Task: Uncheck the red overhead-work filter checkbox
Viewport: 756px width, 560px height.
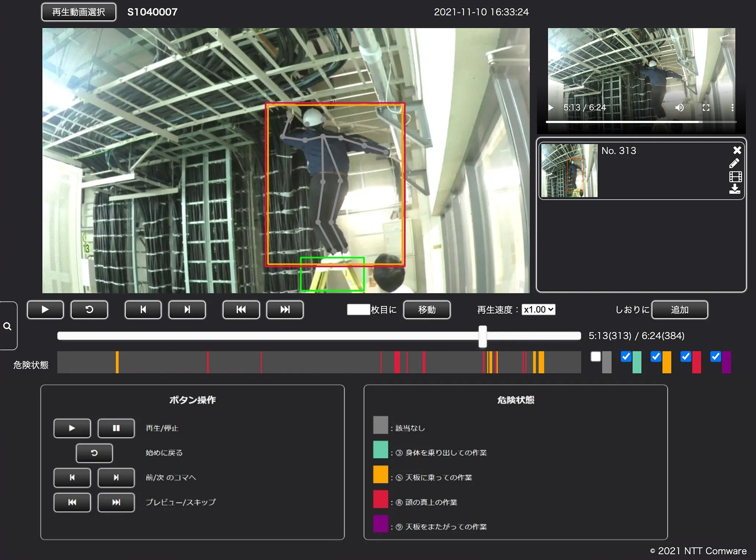Action: (x=686, y=356)
